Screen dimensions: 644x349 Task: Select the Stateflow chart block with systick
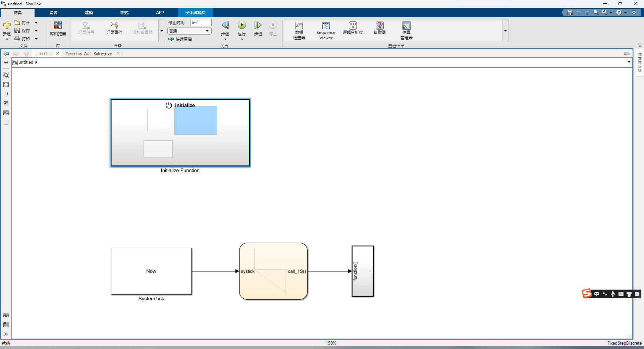[273, 271]
